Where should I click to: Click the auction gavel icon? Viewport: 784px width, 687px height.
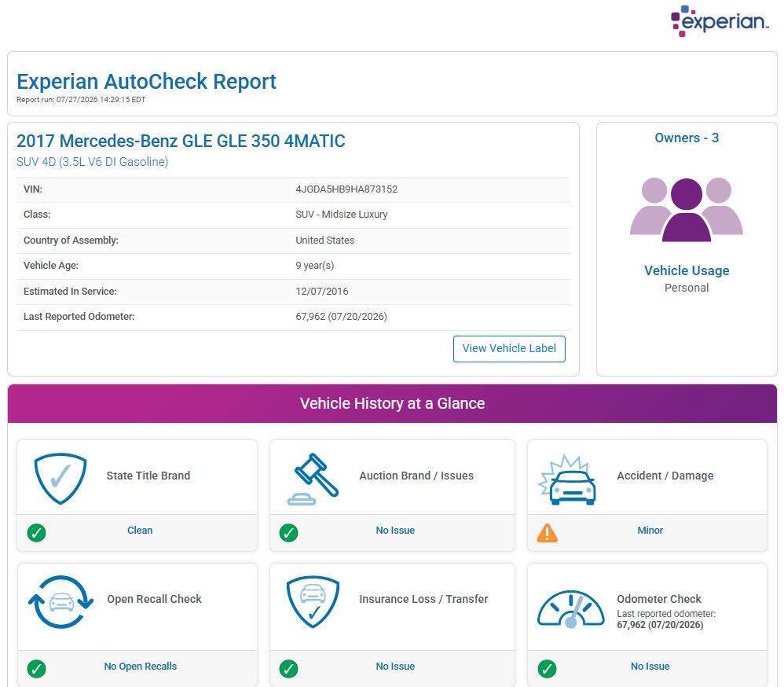pos(313,479)
